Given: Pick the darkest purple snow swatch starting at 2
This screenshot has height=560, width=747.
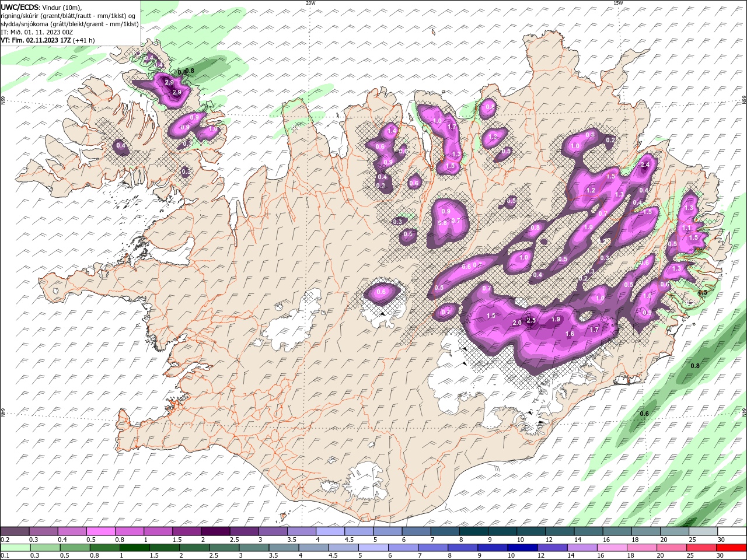Looking at the screenshot, I should click(x=215, y=531).
